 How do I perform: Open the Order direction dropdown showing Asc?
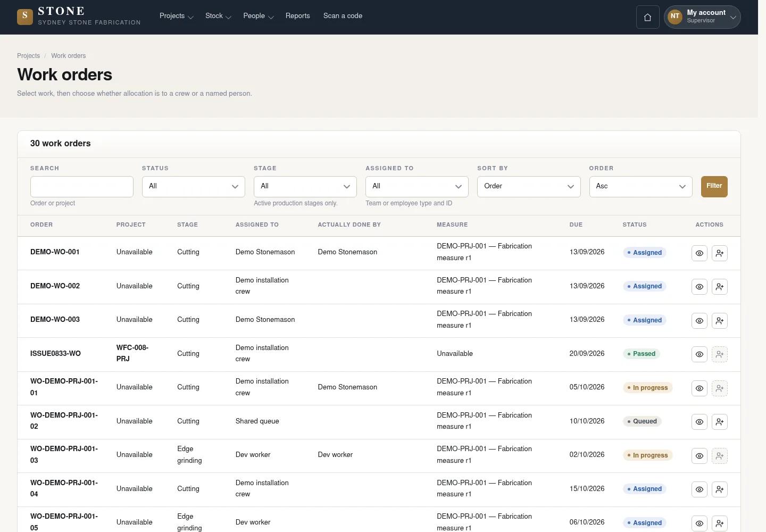coord(640,187)
